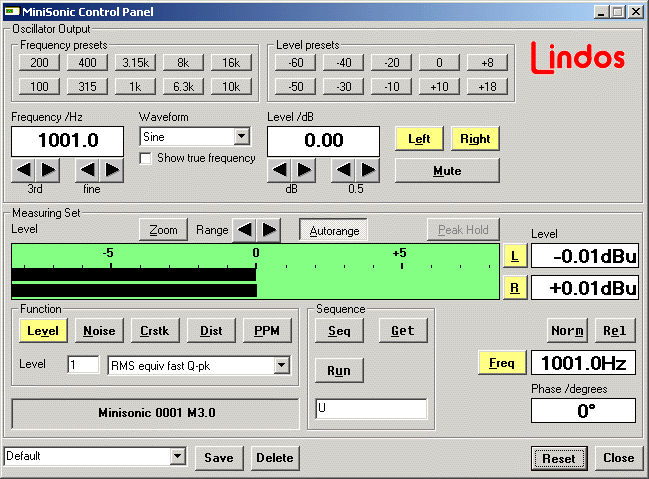Set frequency preset to 200
Screen dimensions: 649x479
pos(39,63)
